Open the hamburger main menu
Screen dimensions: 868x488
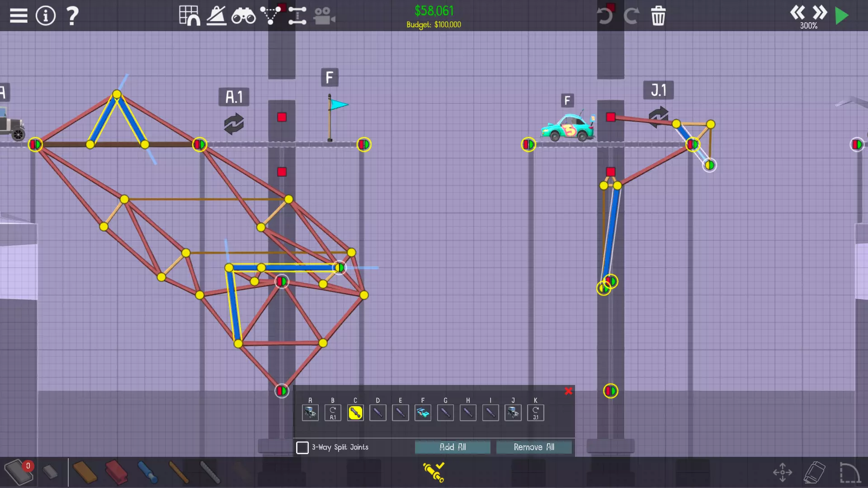[19, 16]
